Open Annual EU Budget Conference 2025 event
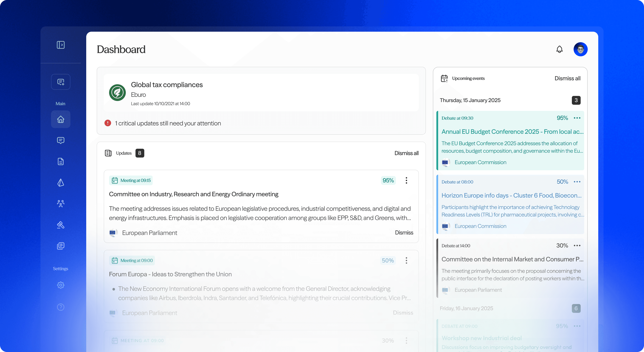Image resolution: width=644 pixels, height=352 pixels. coord(512,132)
